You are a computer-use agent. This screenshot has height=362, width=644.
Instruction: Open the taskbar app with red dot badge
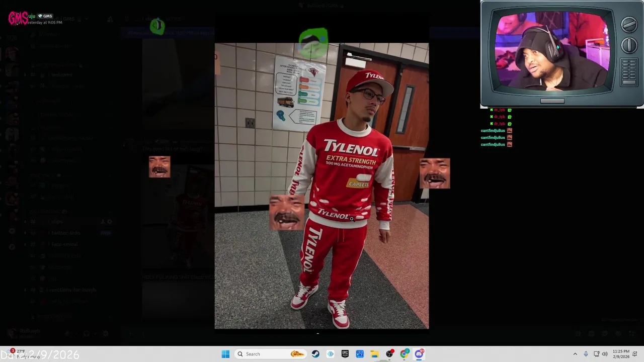(389, 354)
